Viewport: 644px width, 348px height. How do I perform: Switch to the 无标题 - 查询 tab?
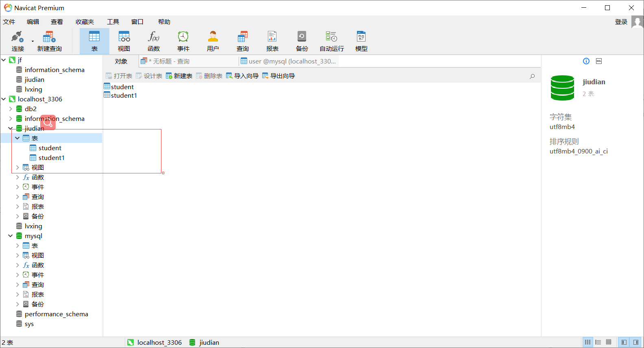pos(188,61)
